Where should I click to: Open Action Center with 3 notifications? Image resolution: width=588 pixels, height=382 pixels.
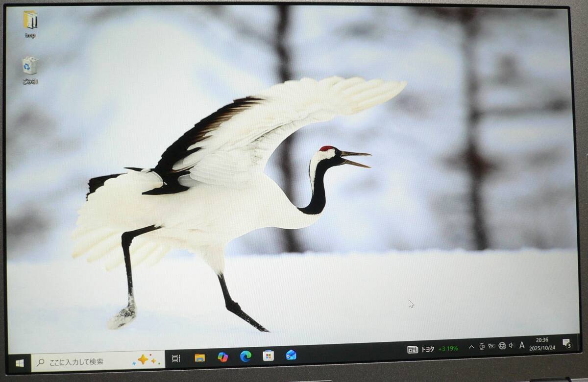(x=566, y=343)
